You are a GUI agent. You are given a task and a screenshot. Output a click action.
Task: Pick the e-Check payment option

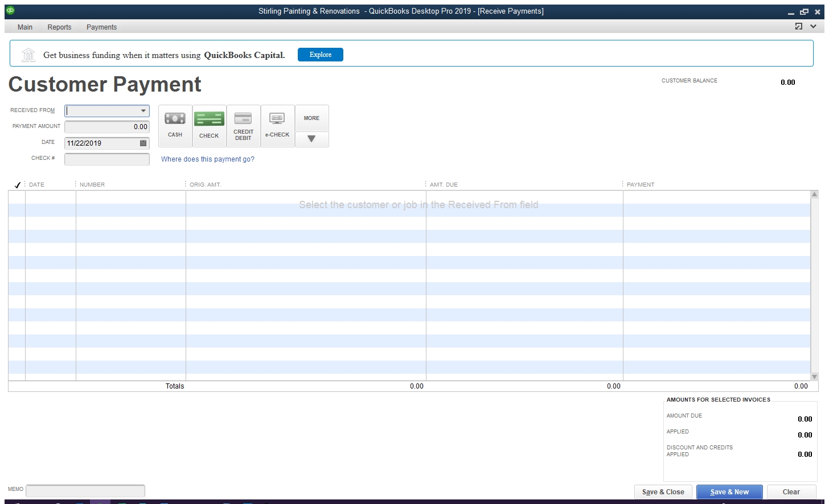[277, 126]
